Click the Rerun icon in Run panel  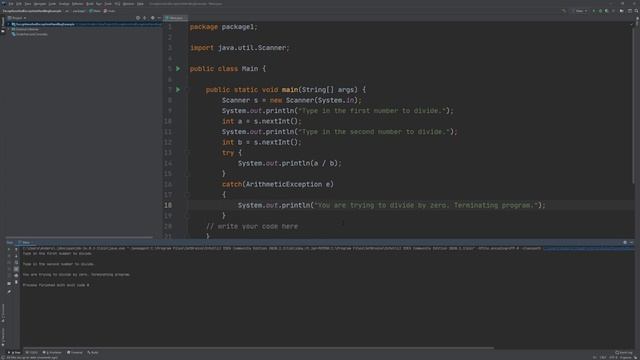[x=9, y=249]
